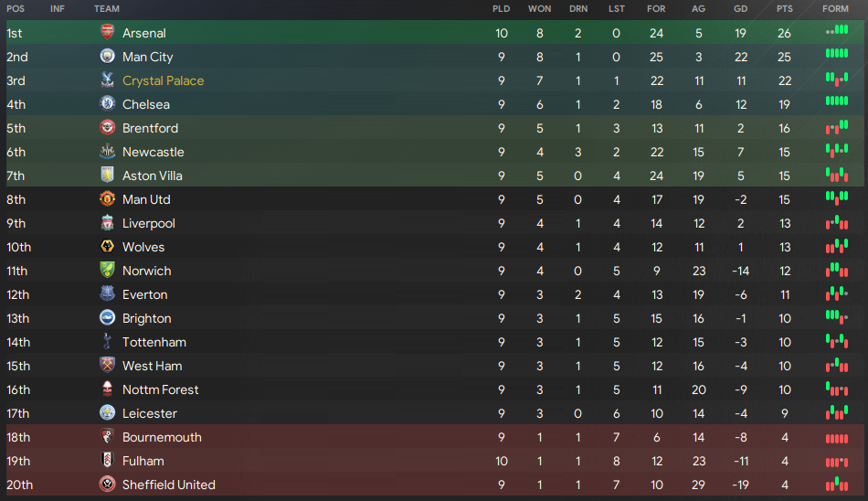Select the Bournemouth team name
The image size is (868, 501).
click(x=162, y=437)
